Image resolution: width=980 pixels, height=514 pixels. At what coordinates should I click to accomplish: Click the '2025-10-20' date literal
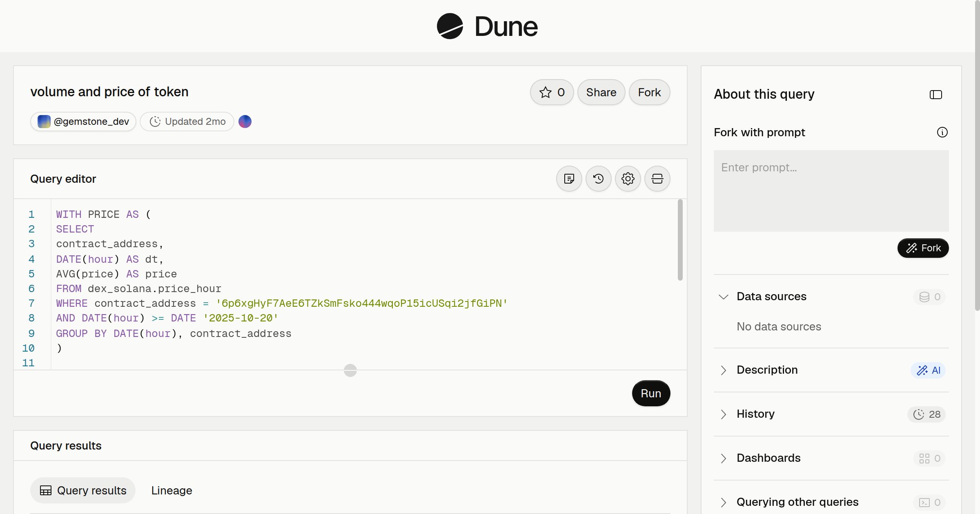[x=241, y=318]
